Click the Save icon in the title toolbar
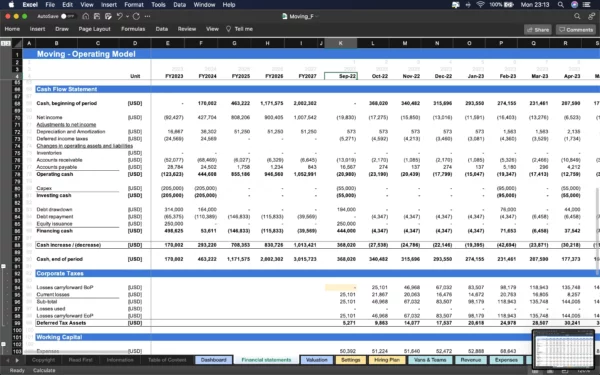This screenshot has width=600, height=375. coord(97,16)
